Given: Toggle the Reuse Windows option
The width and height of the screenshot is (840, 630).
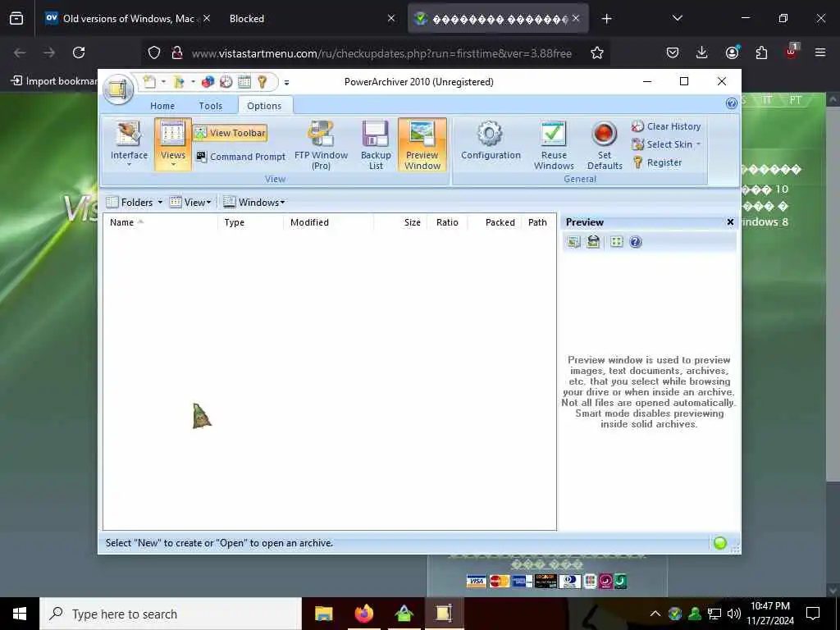Looking at the screenshot, I should tap(554, 145).
